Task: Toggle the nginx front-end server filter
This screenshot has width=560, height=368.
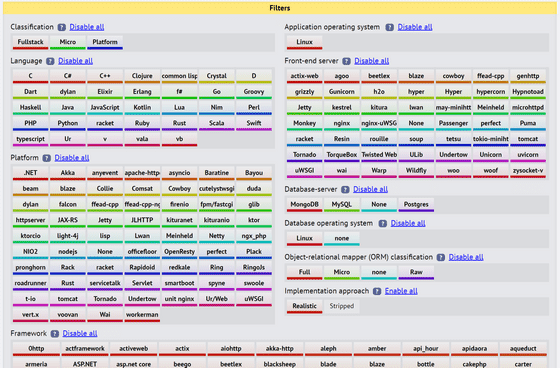Action: 342,124
